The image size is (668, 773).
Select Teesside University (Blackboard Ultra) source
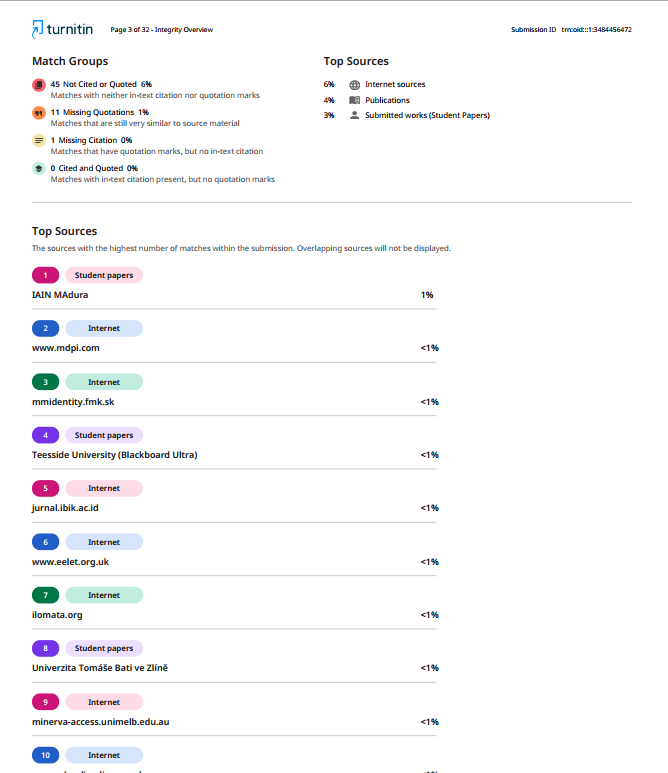point(114,455)
